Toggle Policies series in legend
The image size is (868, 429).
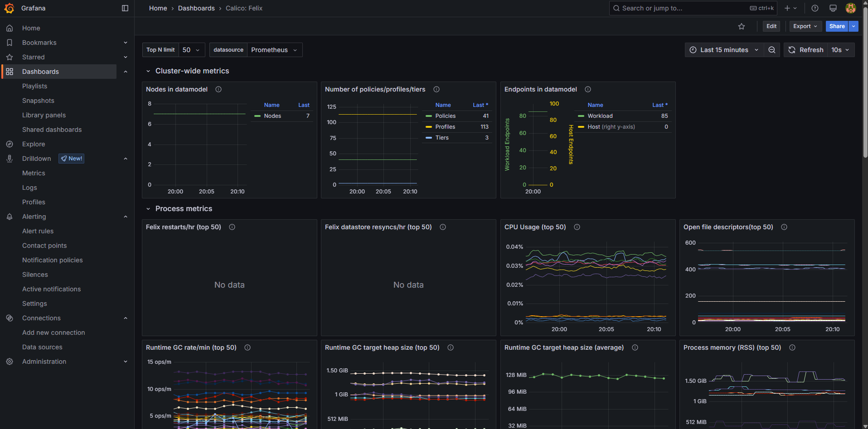pos(445,116)
